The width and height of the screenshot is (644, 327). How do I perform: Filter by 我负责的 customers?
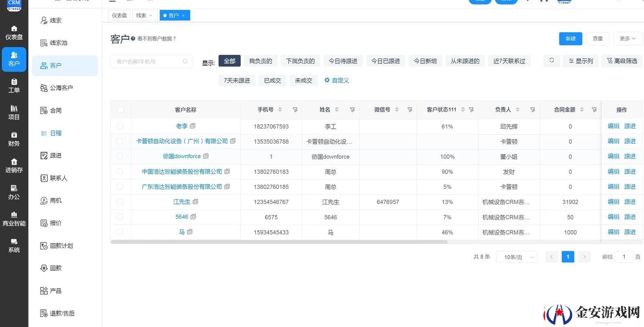[x=260, y=61]
